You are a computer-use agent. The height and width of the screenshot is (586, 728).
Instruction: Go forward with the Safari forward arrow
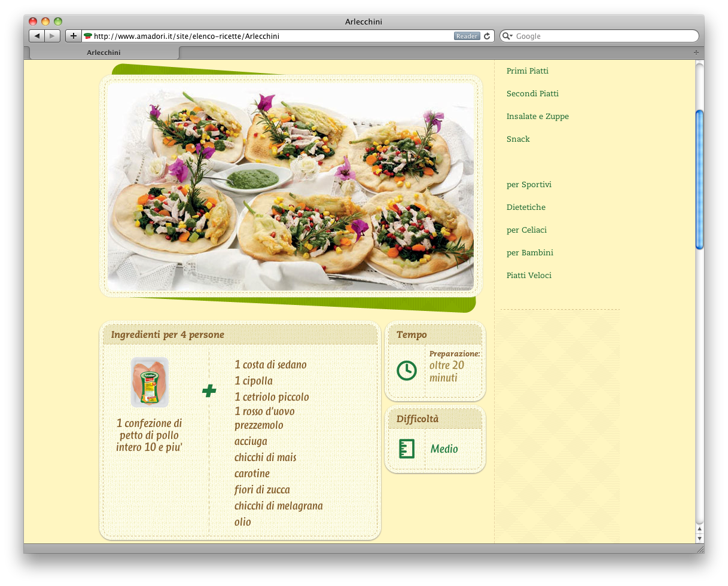(x=53, y=36)
